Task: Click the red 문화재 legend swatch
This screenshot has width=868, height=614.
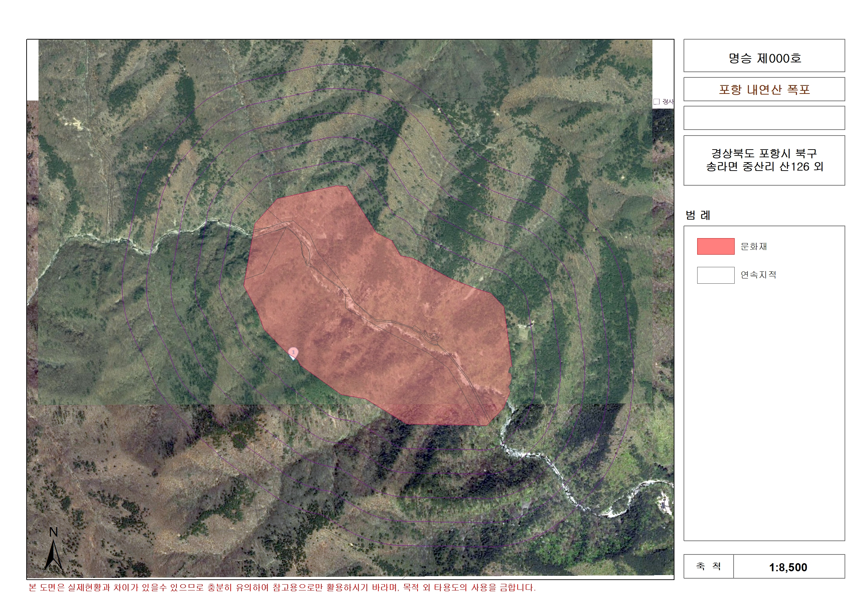Action: pos(715,246)
